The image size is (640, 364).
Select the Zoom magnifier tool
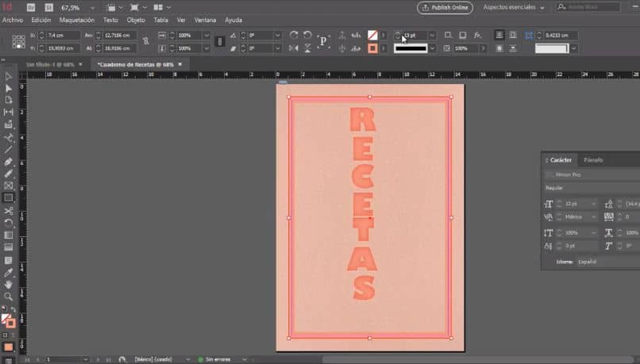coord(9,296)
